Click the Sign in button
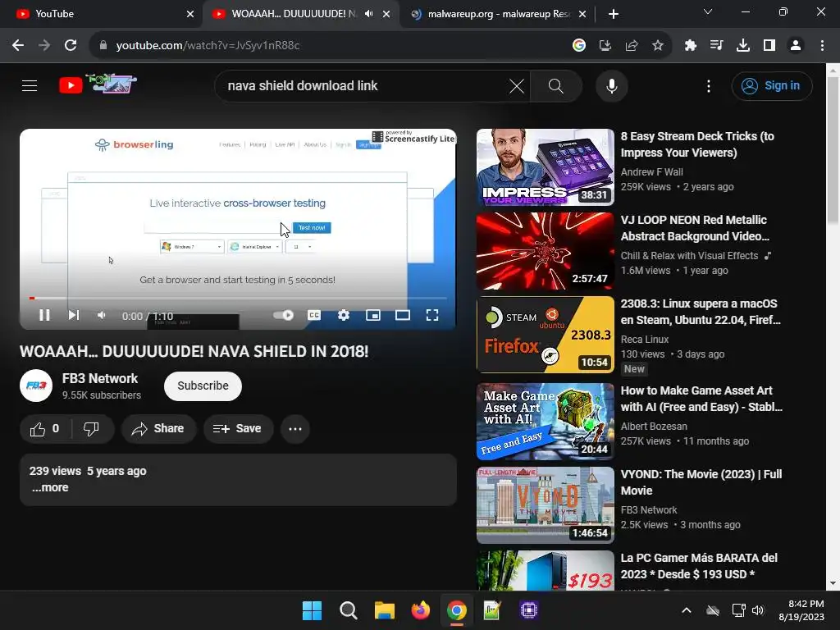This screenshot has height=630, width=840. pyautogui.click(x=771, y=85)
